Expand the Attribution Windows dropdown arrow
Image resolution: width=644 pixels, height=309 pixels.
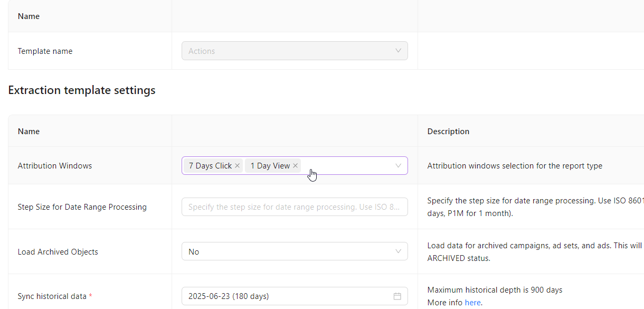click(399, 166)
